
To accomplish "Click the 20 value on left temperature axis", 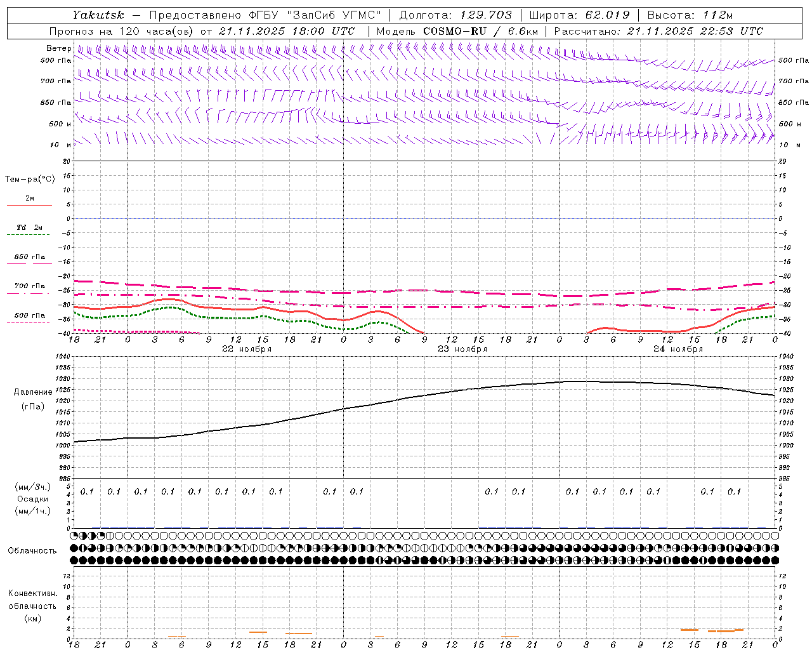I will tap(66, 161).
